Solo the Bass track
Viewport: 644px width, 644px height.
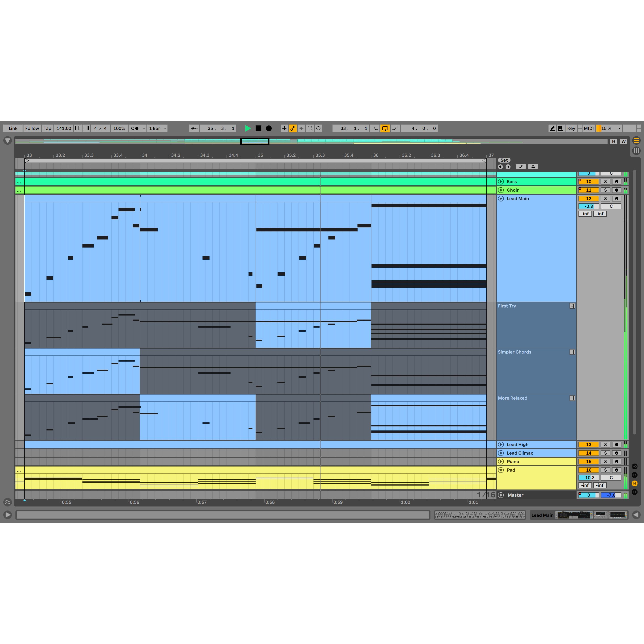605,182
